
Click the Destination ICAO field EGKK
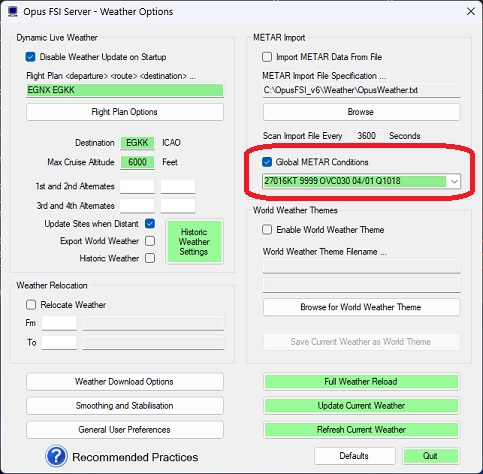137,143
